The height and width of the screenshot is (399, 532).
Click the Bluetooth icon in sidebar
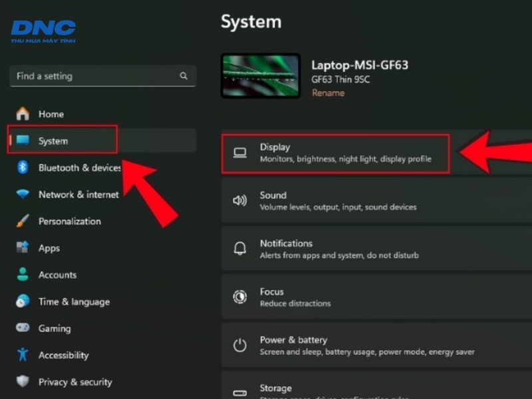point(23,168)
